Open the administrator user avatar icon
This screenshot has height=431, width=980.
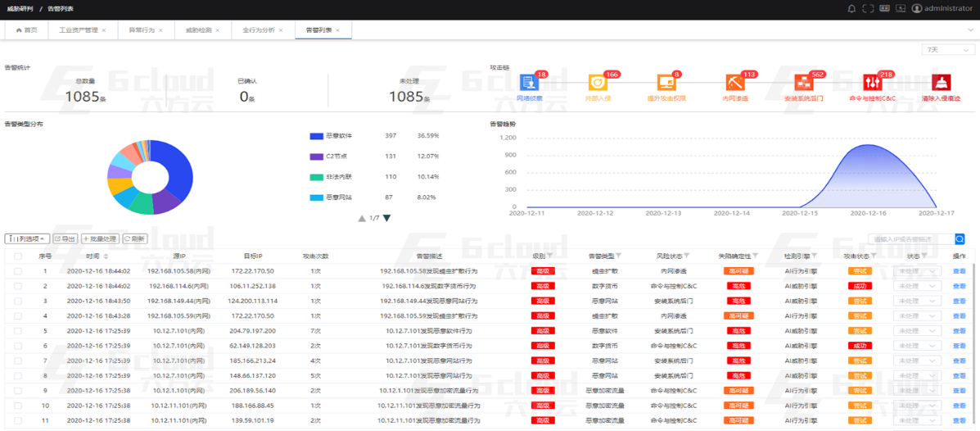917,9
